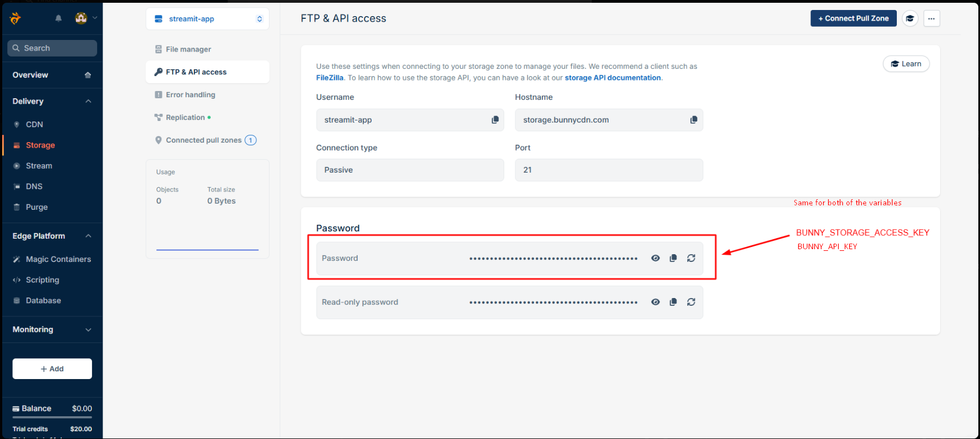This screenshot has height=439, width=980.
Task: Open the File manager tab
Action: pyautogui.click(x=188, y=49)
